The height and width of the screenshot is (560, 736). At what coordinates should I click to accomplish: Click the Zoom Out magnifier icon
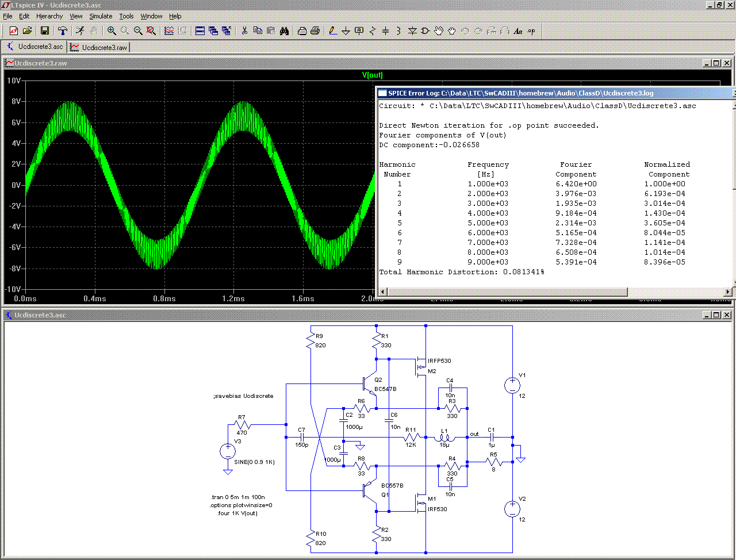coord(138,31)
